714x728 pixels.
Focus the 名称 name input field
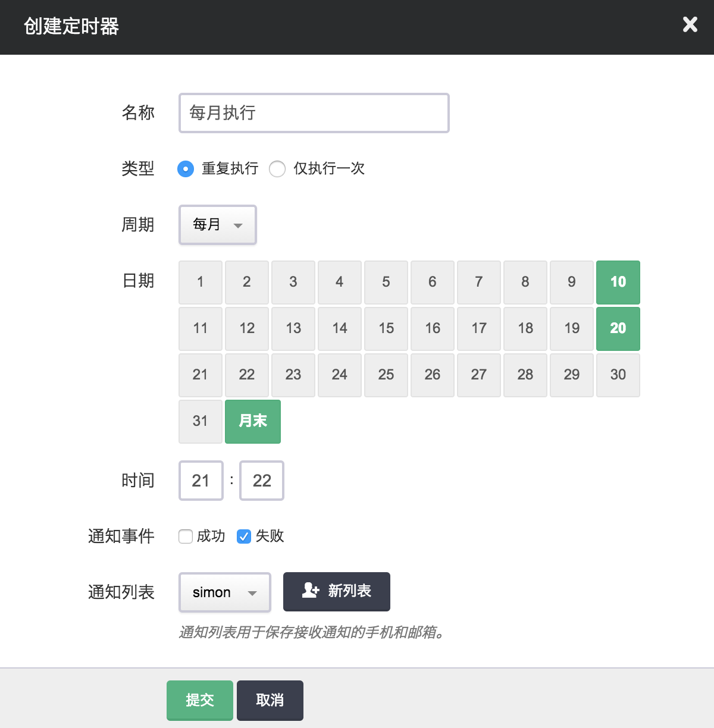314,113
